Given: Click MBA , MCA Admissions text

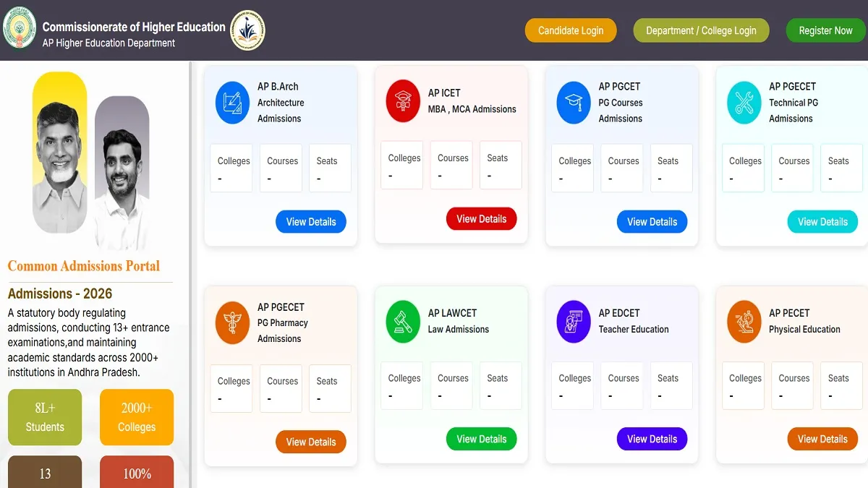Looking at the screenshot, I should (472, 109).
